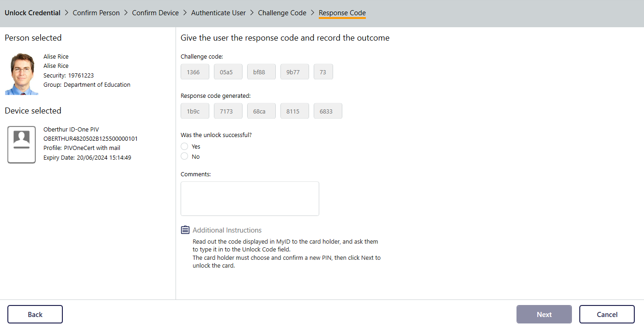The width and height of the screenshot is (644, 329).
Task: Click the Device selected heading
Action: tap(33, 111)
